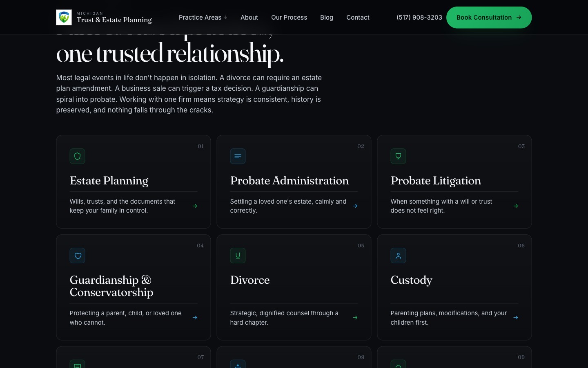Open the About page
588x368 pixels.
pos(249,18)
